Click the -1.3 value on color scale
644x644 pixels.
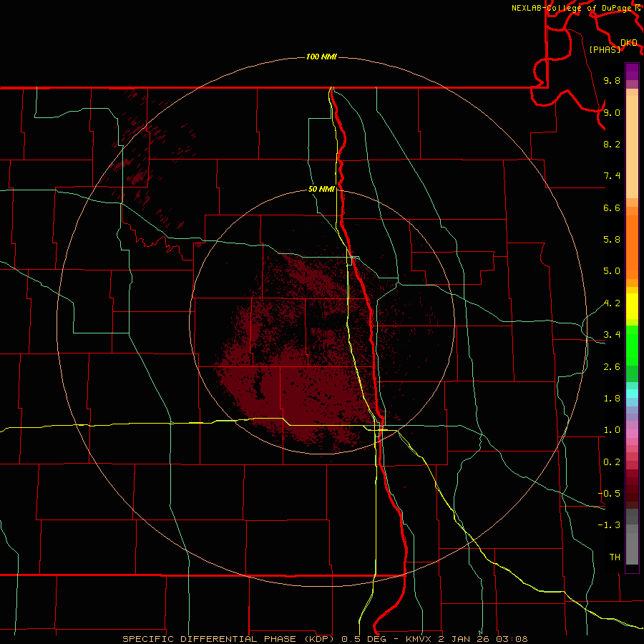coord(609,525)
